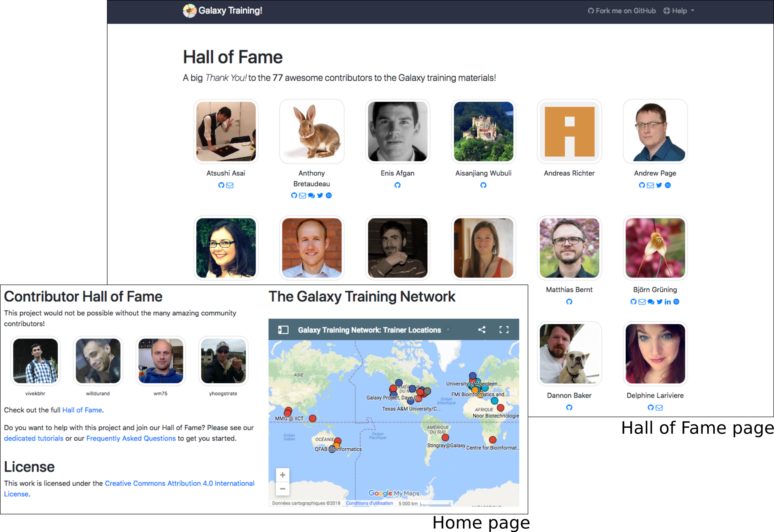The image size is (774, 532).
Task: Open Björn Grüning's ORCID icon
Action: [676, 302]
